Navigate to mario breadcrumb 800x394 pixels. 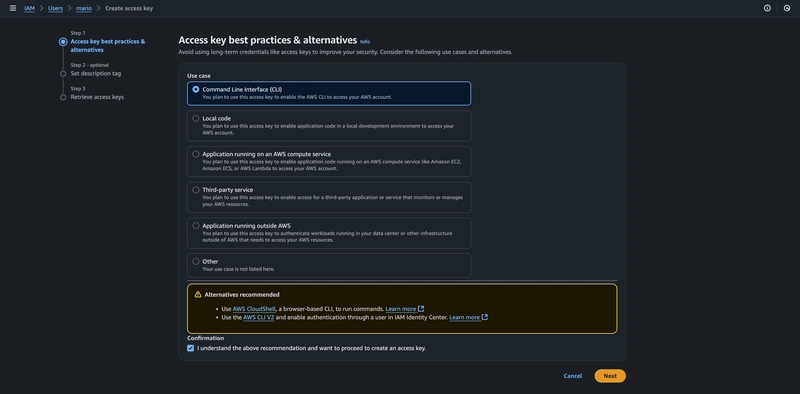click(x=84, y=8)
